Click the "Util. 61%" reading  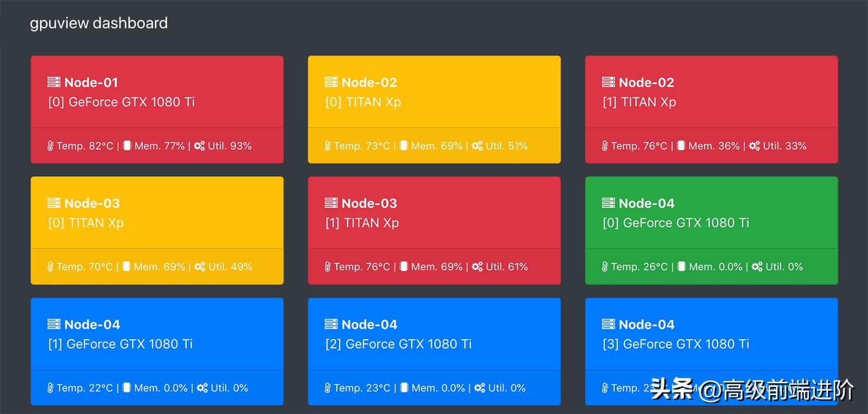(x=507, y=267)
